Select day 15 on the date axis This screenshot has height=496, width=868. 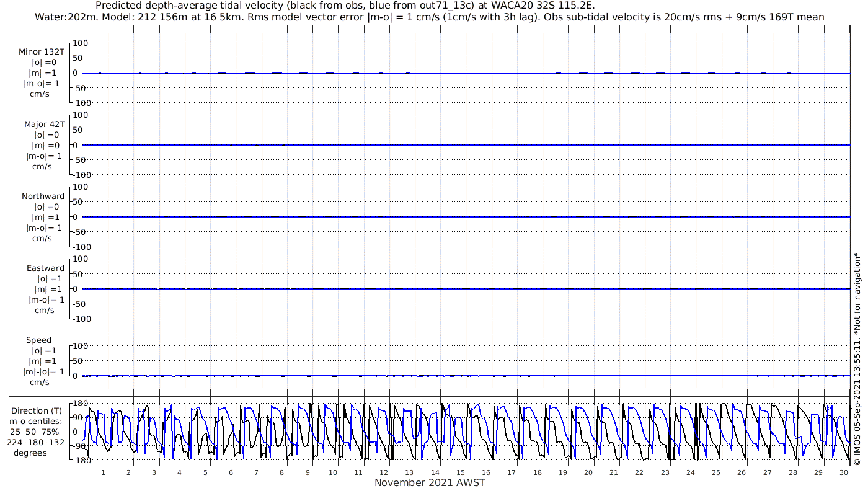(x=461, y=472)
